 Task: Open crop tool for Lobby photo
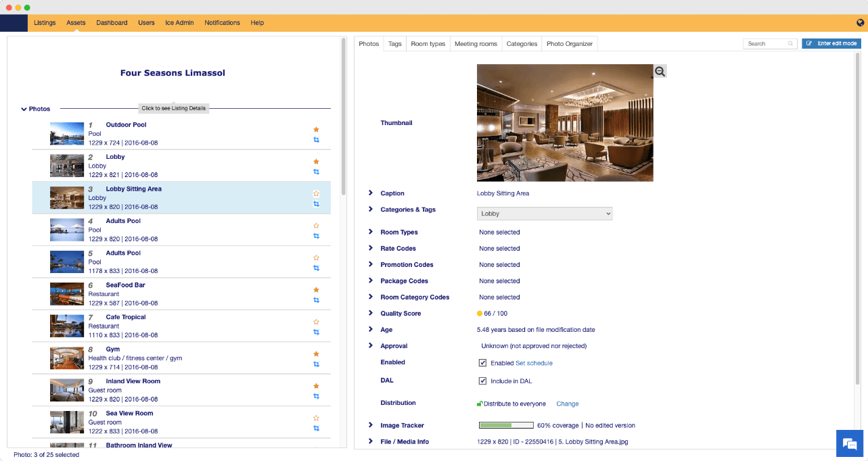(x=316, y=172)
